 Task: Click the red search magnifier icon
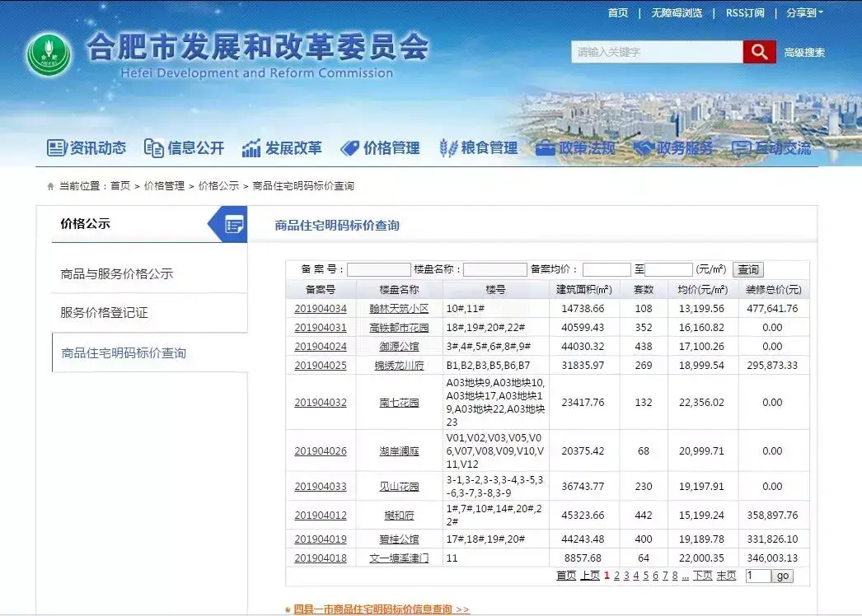758,53
